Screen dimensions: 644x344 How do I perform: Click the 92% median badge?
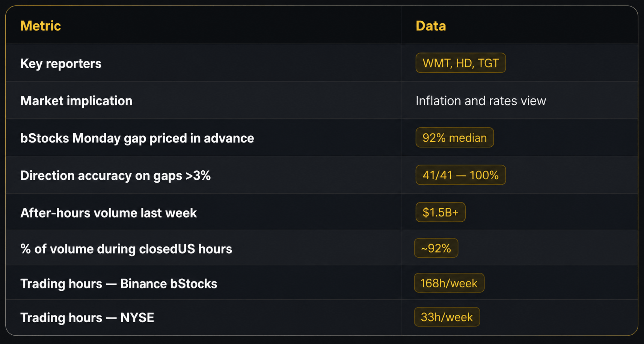455,138
